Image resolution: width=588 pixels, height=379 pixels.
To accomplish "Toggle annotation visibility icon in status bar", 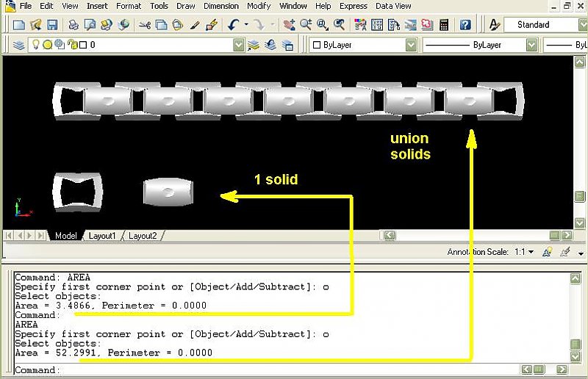I will [547, 252].
